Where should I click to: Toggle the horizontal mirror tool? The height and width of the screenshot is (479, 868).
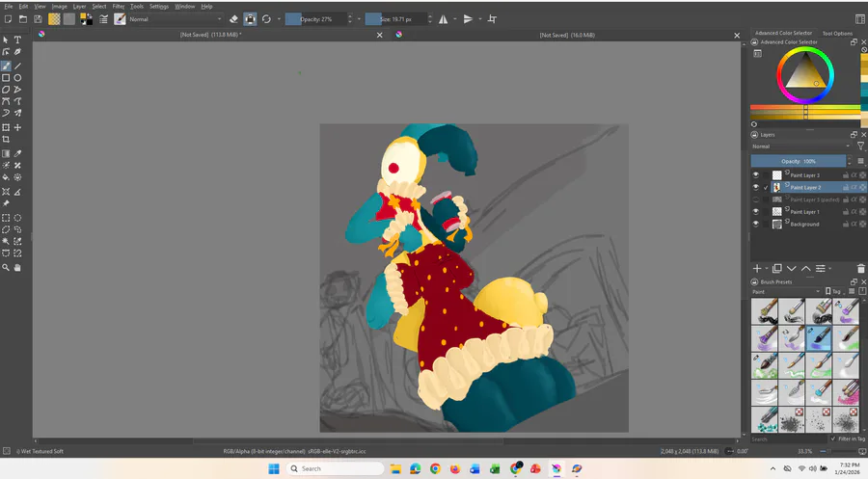pyautogui.click(x=444, y=19)
